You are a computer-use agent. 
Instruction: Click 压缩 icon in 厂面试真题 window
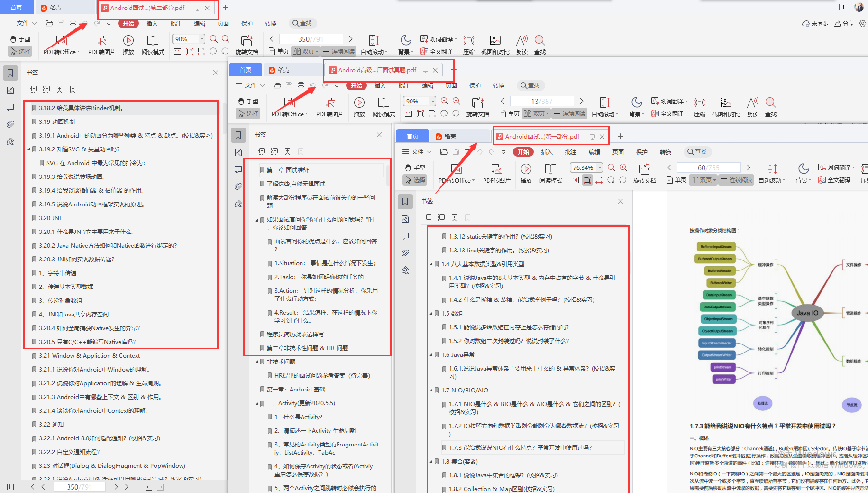[700, 102]
